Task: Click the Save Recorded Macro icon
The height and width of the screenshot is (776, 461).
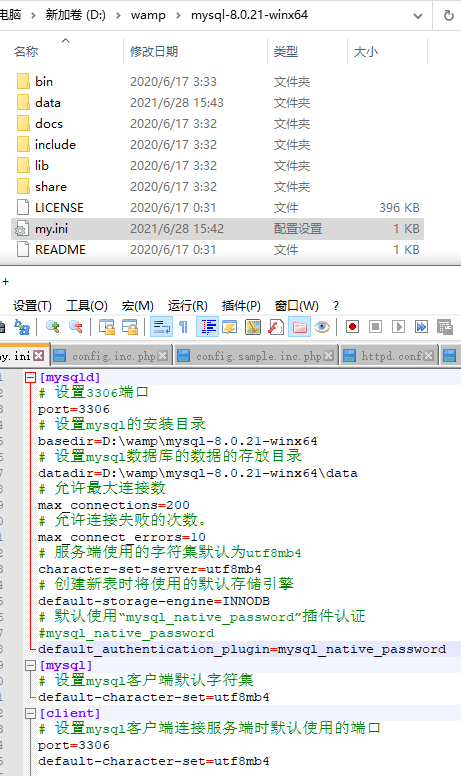Action: point(445,327)
